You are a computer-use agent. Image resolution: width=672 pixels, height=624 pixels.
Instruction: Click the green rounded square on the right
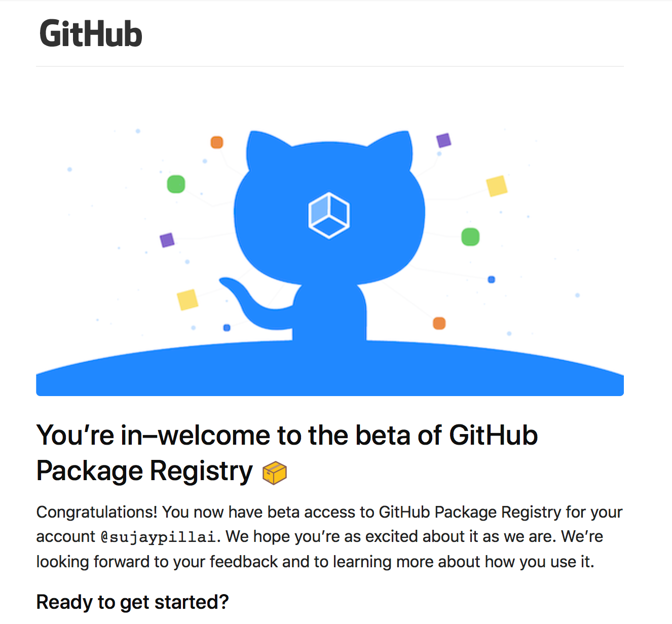coord(470,237)
